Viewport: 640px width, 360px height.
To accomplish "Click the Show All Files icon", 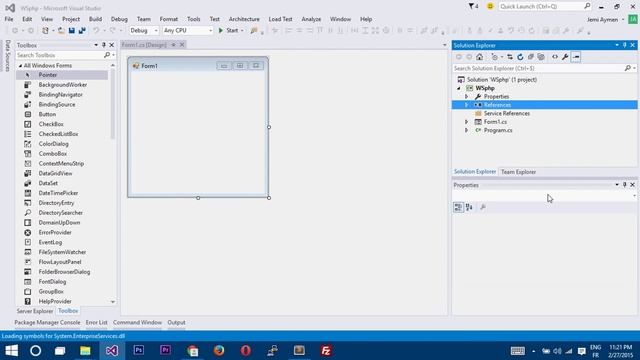I will pos(541,57).
